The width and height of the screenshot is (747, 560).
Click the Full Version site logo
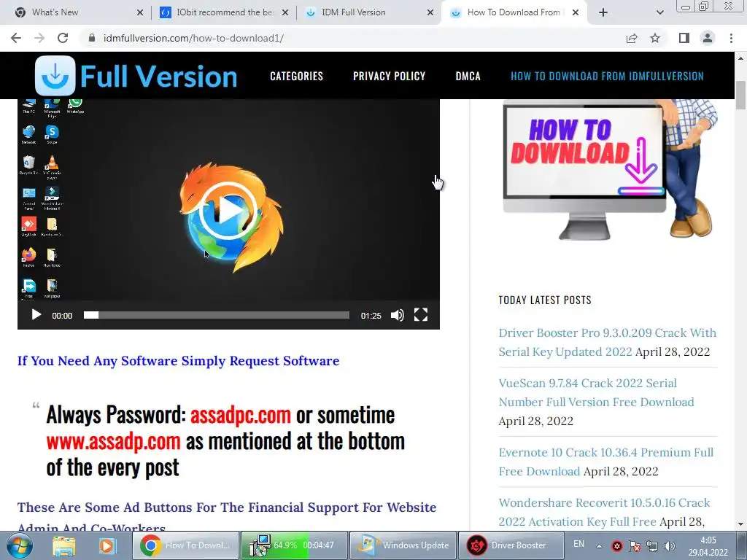136,76
